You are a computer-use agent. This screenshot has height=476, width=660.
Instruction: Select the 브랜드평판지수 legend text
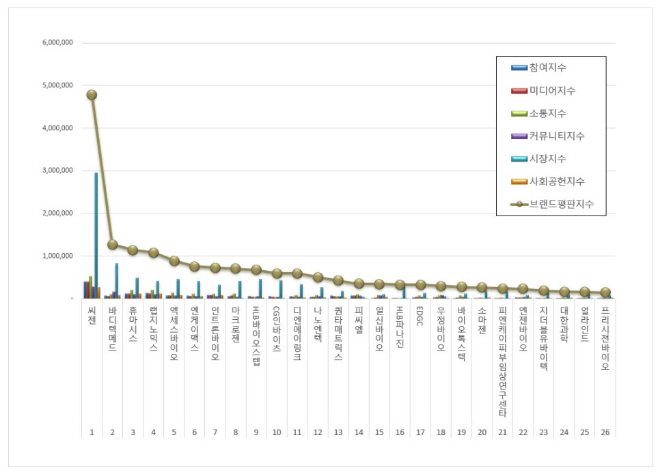click(564, 203)
